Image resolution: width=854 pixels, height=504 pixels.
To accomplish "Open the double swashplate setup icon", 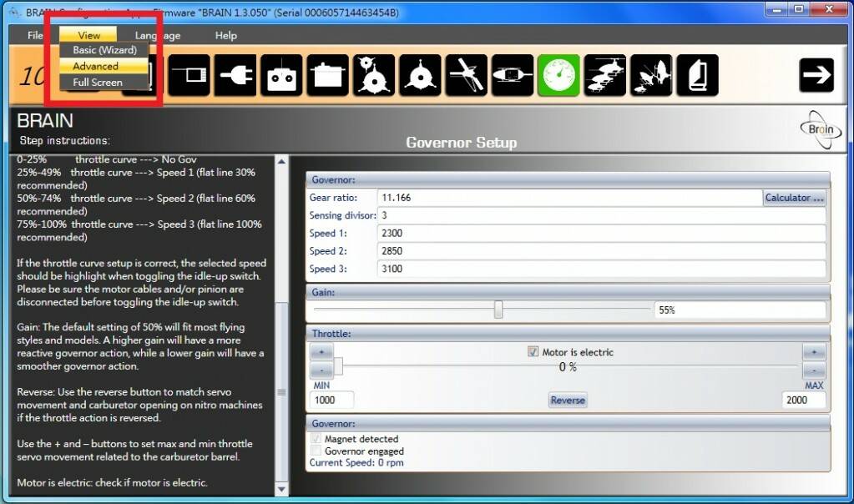I will pyautogui.click(x=374, y=75).
